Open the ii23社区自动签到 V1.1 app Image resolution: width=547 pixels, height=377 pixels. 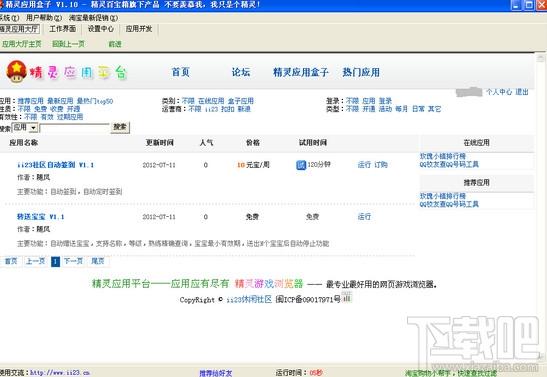tap(55, 165)
